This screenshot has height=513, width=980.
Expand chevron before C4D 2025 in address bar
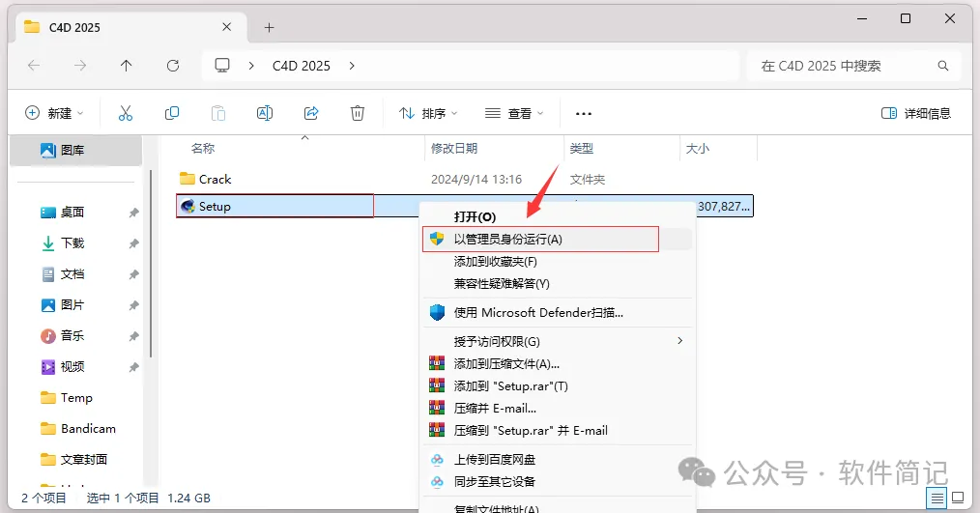coord(251,66)
